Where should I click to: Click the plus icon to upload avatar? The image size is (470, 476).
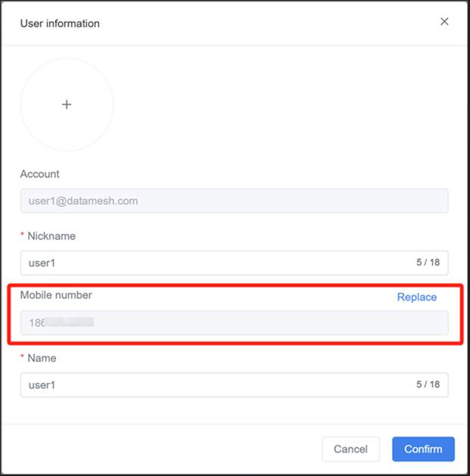tap(67, 104)
